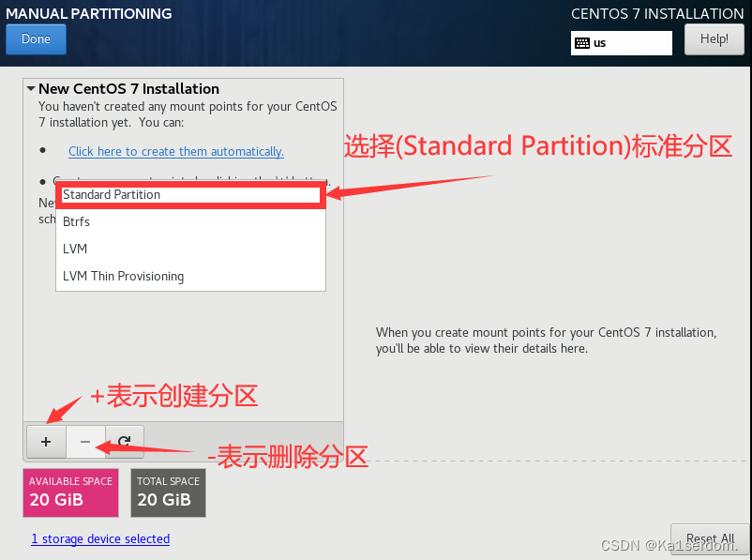Click the TOTAL SPACE 20 GiB box
The width and height of the screenshot is (752, 560).
(169, 492)
